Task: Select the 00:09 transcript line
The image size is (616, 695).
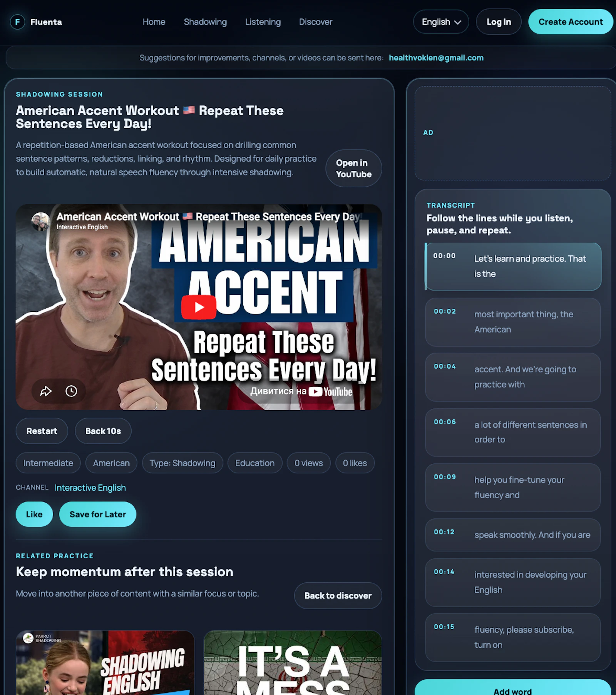Action: [513, 488]
